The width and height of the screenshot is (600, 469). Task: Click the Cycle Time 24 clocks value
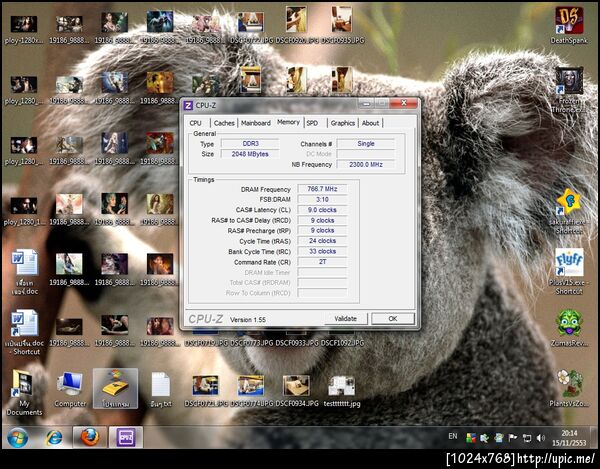[x=322, y=241]
